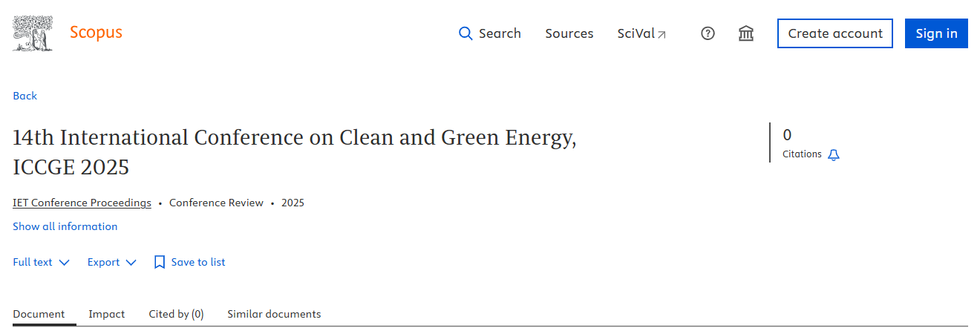Click the Create account button

pyautogui.click(x=834, y=33)
